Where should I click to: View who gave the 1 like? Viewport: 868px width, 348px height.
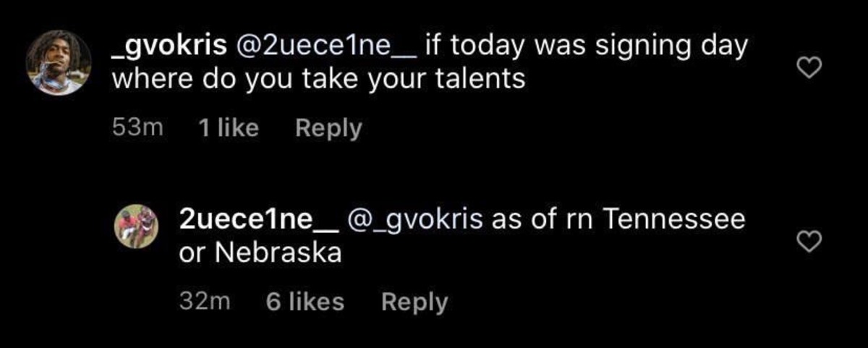(227, 128)
